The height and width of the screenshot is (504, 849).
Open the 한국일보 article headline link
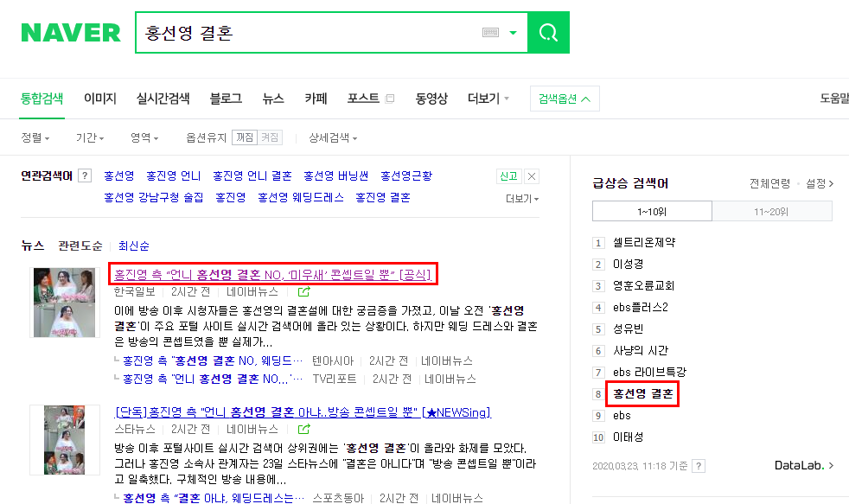click(x=273, y=274)
